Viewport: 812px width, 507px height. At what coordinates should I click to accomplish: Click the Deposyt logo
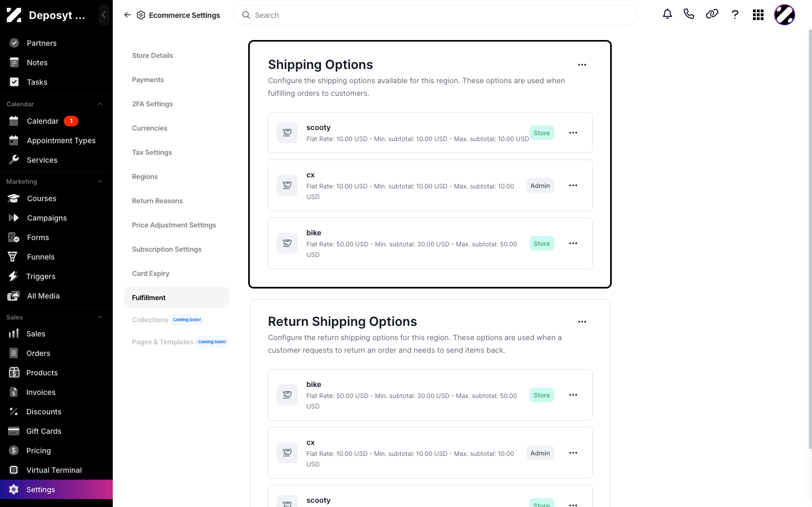point(14,15)
